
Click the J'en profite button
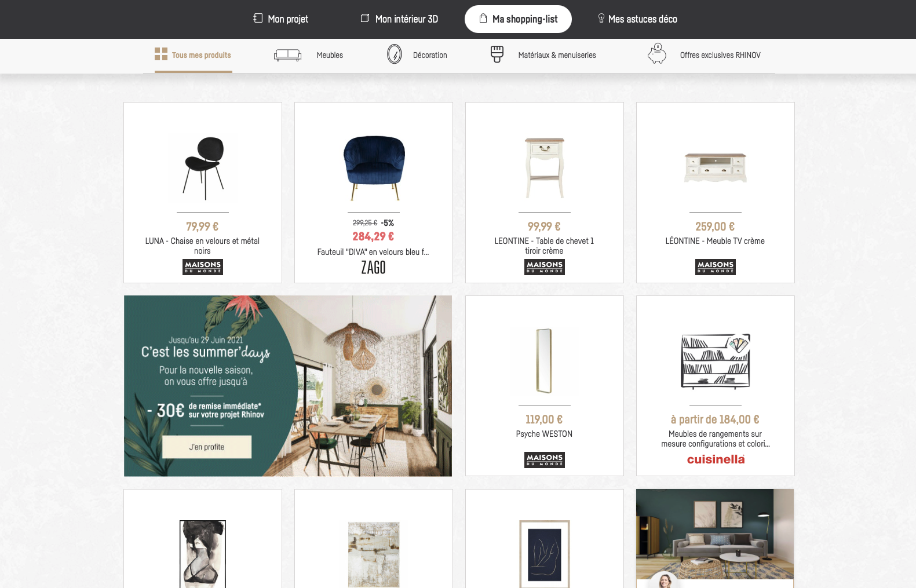(x=207, y=447)
